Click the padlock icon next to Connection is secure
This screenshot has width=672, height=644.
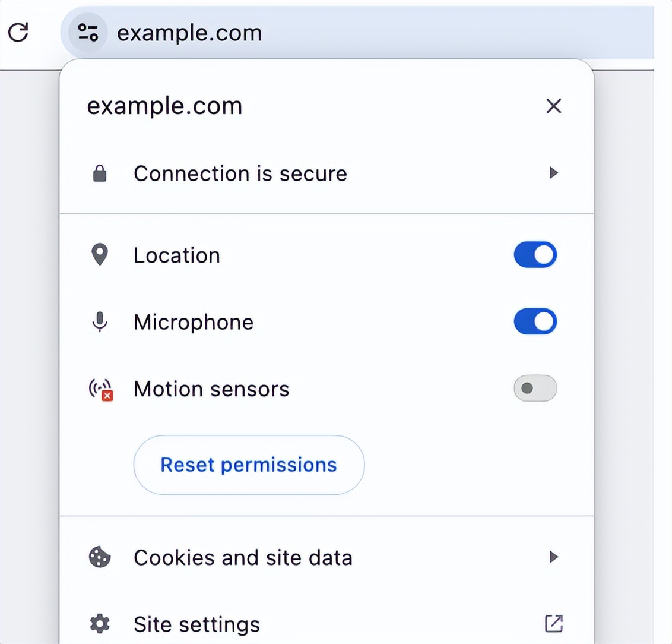coord(99,173)
